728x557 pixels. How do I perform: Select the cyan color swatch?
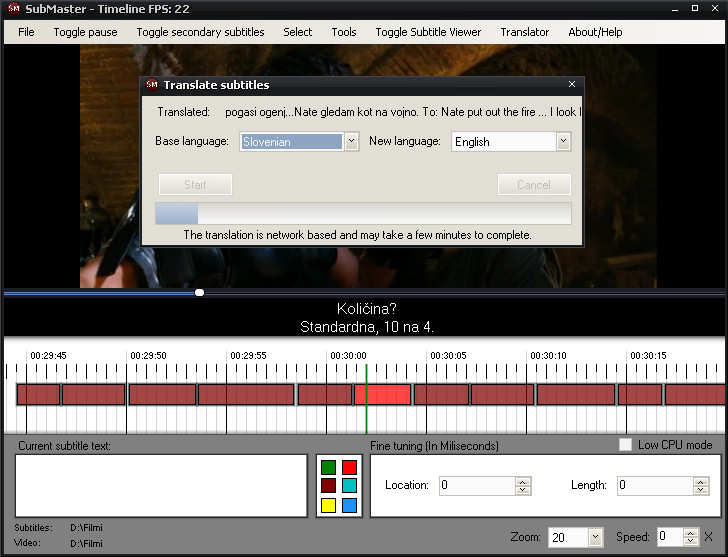coord(349,486)
